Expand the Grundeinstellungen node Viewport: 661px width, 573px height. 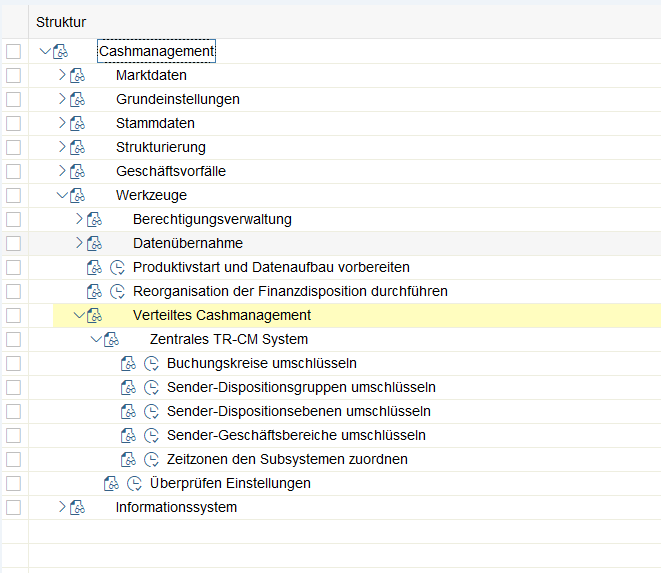62,99
